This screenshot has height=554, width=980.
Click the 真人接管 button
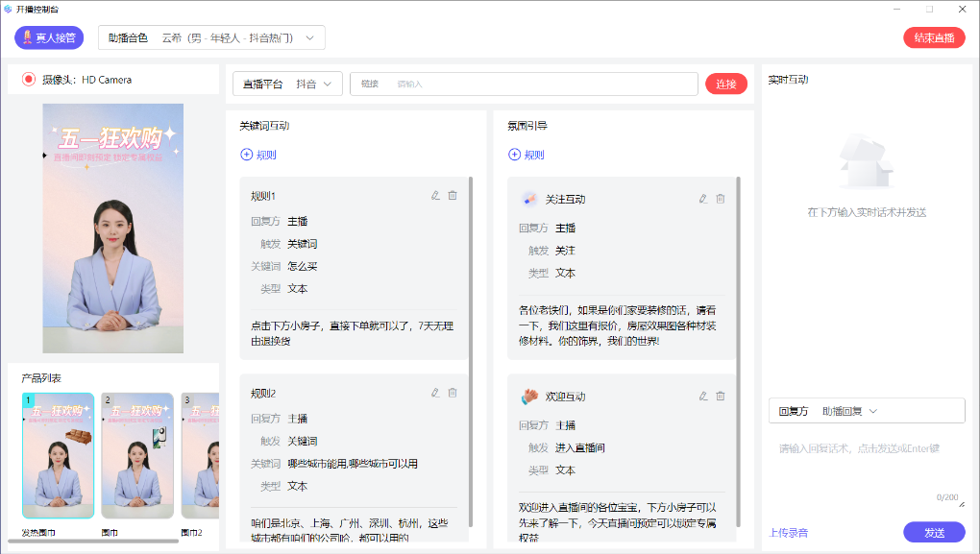coord(49,37)
